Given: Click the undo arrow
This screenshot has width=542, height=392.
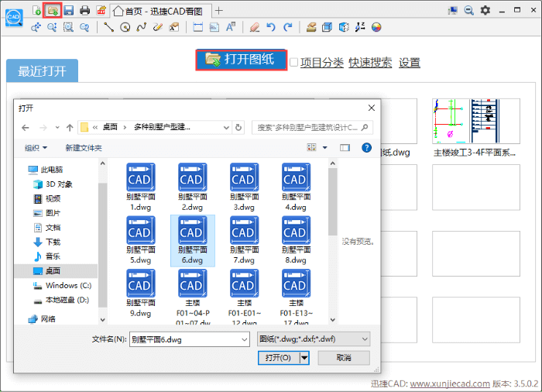Looking at the screenshot, I should point(271,27).
